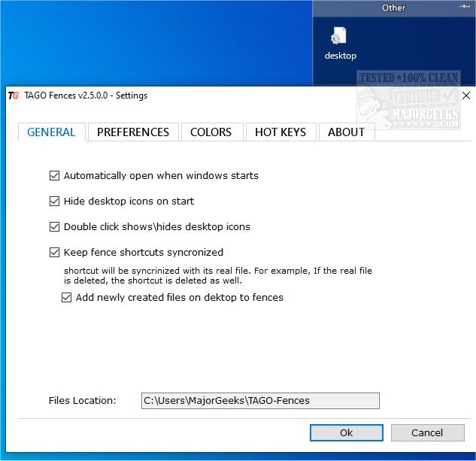
Task: Switch to the HOT KEYS tab
Action: coord(280,132)
